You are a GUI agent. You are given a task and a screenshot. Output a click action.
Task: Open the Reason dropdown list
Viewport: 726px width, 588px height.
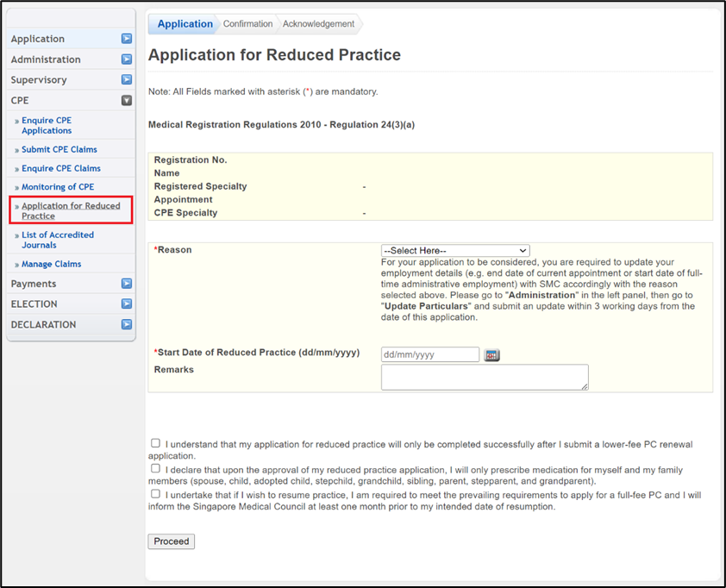pyautogui.click(x=455, y=251)
